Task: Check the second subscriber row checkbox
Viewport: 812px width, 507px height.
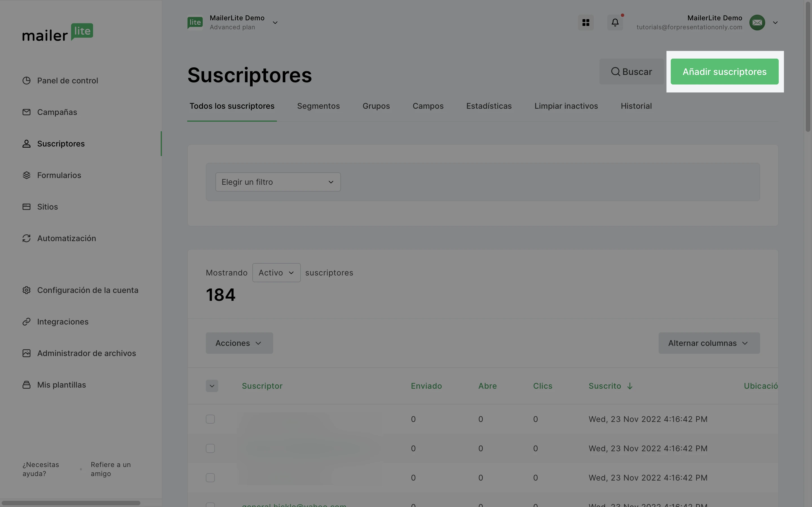Action: pyautogui.click(x=210, y=448)
